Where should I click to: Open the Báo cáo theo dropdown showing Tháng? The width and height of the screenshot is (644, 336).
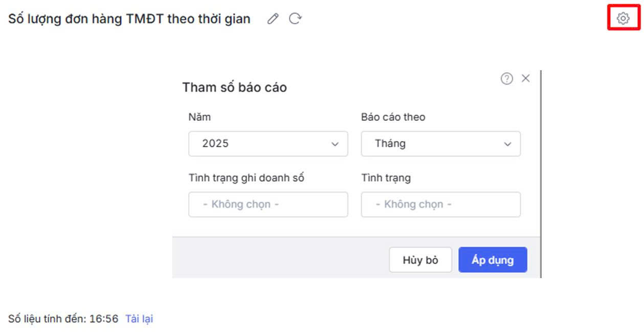440,144
